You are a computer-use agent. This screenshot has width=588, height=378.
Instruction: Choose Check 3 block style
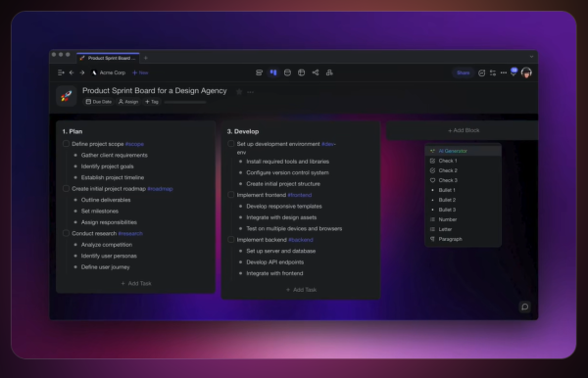tap(464, 180)
